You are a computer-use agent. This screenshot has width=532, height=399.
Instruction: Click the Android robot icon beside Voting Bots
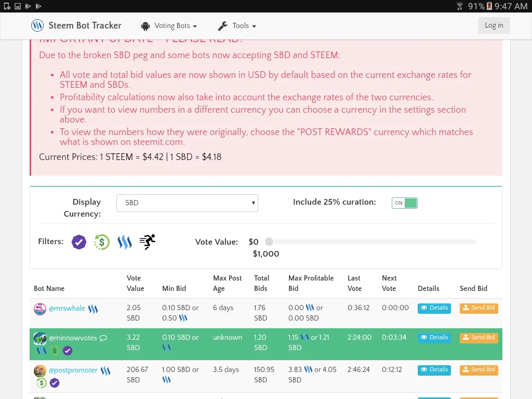[x=145, y=26]
